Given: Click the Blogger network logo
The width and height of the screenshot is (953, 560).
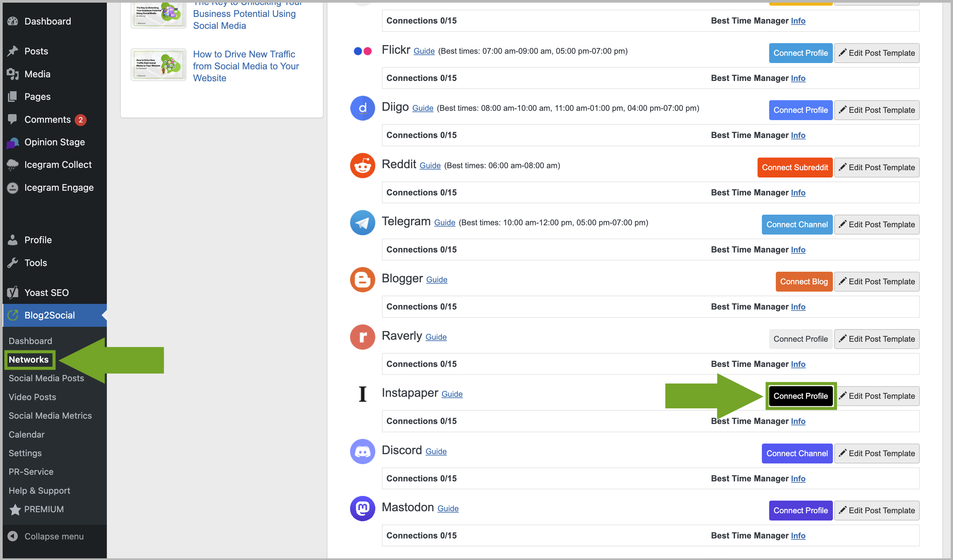Looking at the screenshot, I should pos(363,280).
